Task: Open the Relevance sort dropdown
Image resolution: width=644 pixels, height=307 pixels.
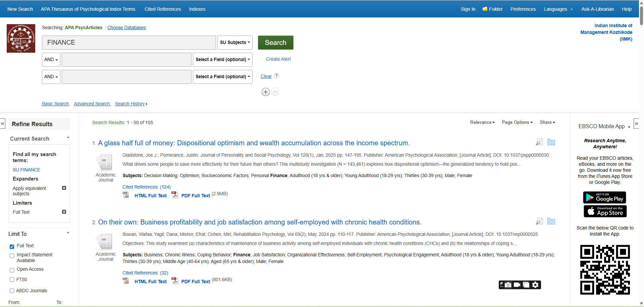Action: coord(482,122)
